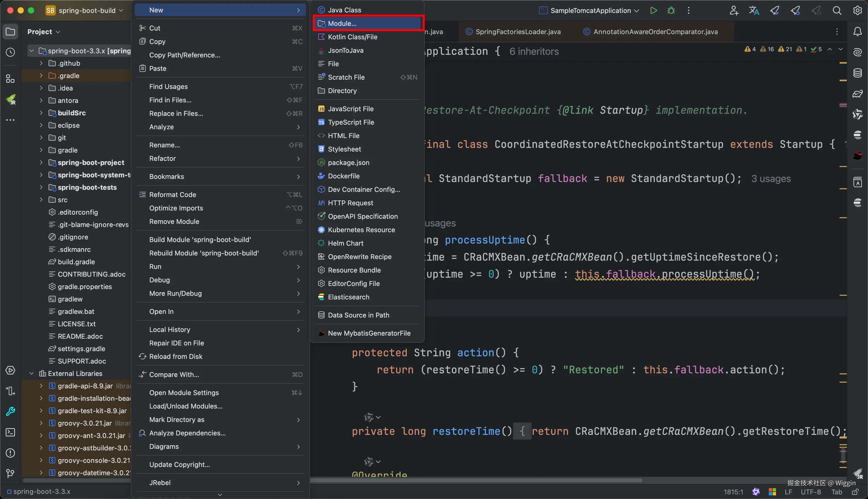Image resolution: width=868 pixels, height=499 pixels.
Task: Open the Structure tool window icon
Action: point(10,79)
